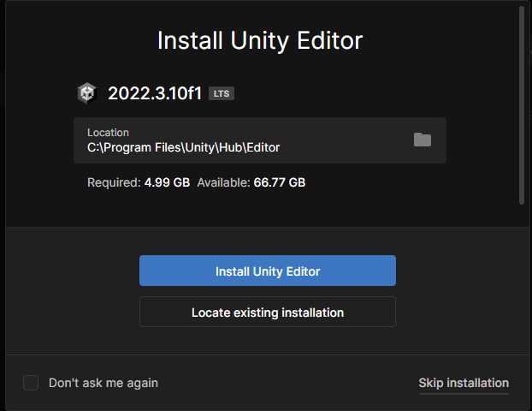The width and height of the screenshot is (532, 411).
Task: Click the dialog's vertical scrollbar
Action: click(x=522, y=105)
